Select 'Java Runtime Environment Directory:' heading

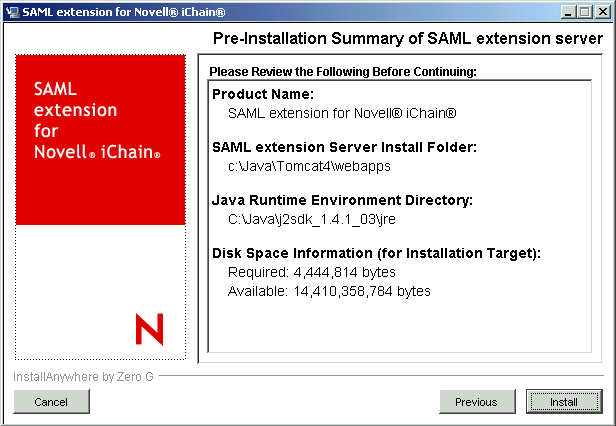coord(342,200)
